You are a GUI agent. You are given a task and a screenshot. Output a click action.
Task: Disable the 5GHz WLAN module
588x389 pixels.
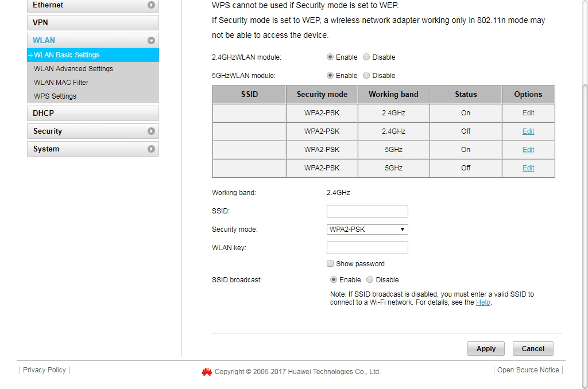pos(366,76)
